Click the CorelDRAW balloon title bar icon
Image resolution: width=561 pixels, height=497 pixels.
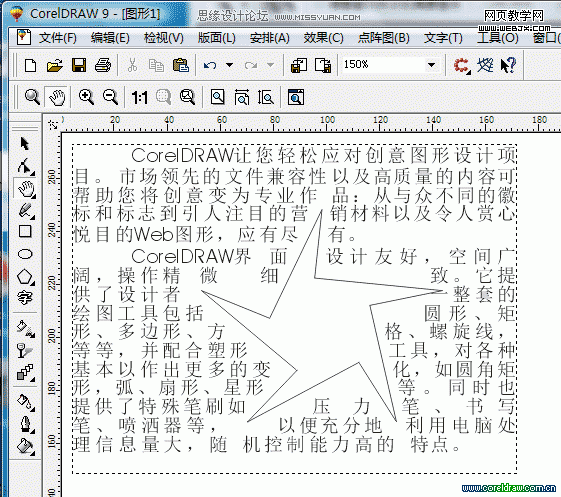click(x=16, y=14)
